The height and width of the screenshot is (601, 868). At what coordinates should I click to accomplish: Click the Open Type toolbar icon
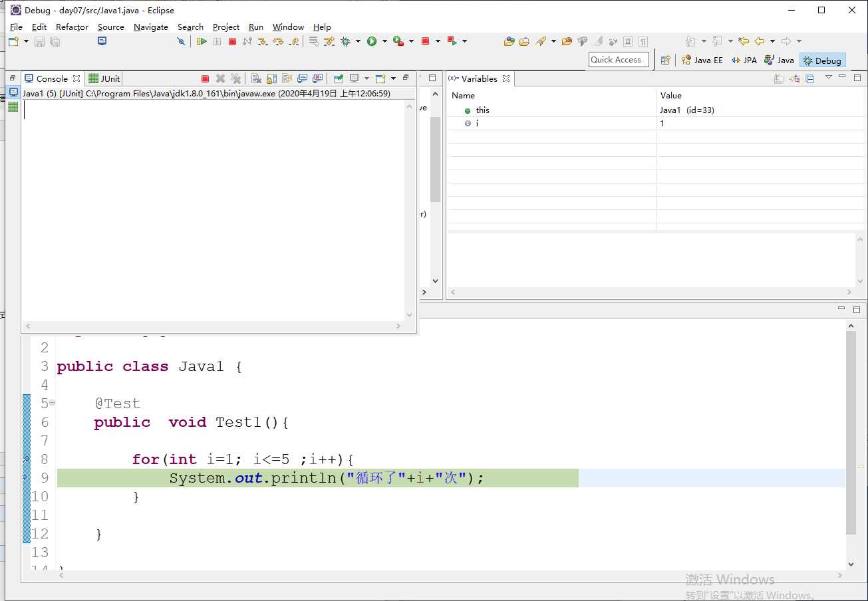(509, 41)
